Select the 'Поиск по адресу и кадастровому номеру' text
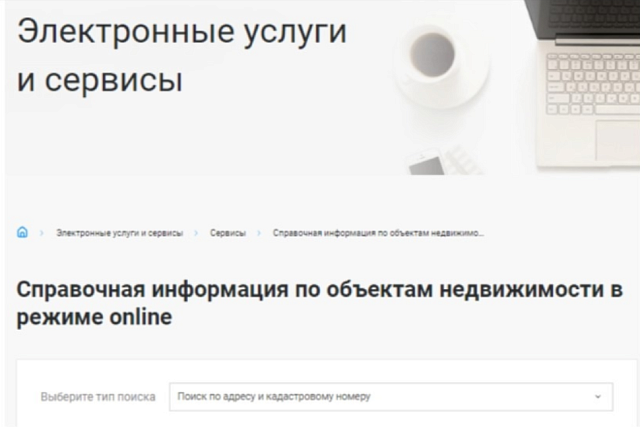 click(274, 396)
